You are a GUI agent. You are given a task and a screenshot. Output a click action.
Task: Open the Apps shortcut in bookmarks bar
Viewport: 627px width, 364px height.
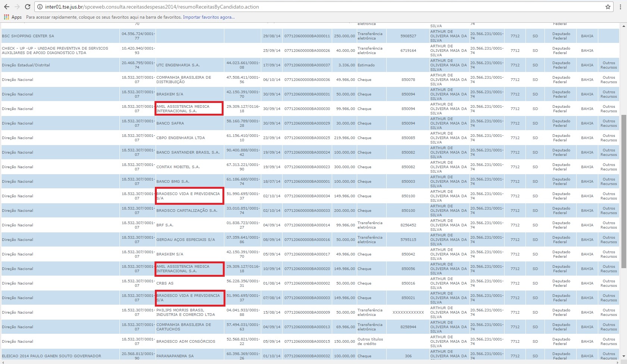coord(13,17)
